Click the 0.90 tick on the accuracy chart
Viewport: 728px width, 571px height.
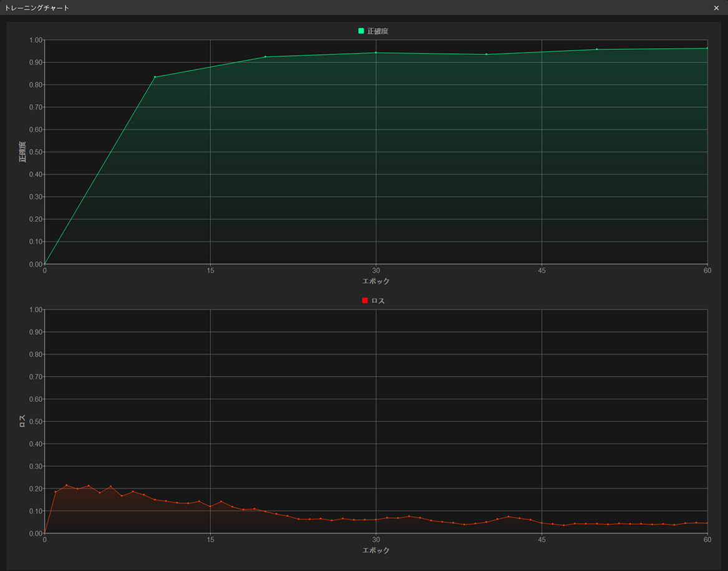pyautogui.click(x=36, y=62)
